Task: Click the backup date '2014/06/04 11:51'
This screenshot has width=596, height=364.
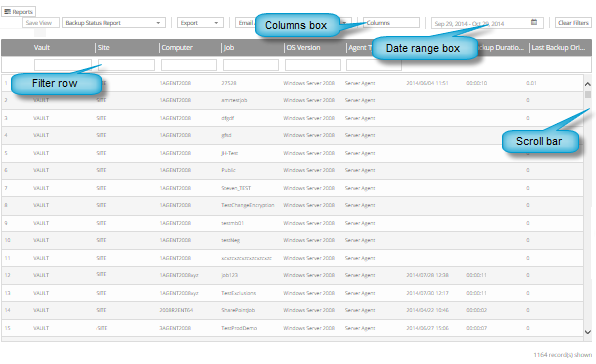Action: coord(427,83)
